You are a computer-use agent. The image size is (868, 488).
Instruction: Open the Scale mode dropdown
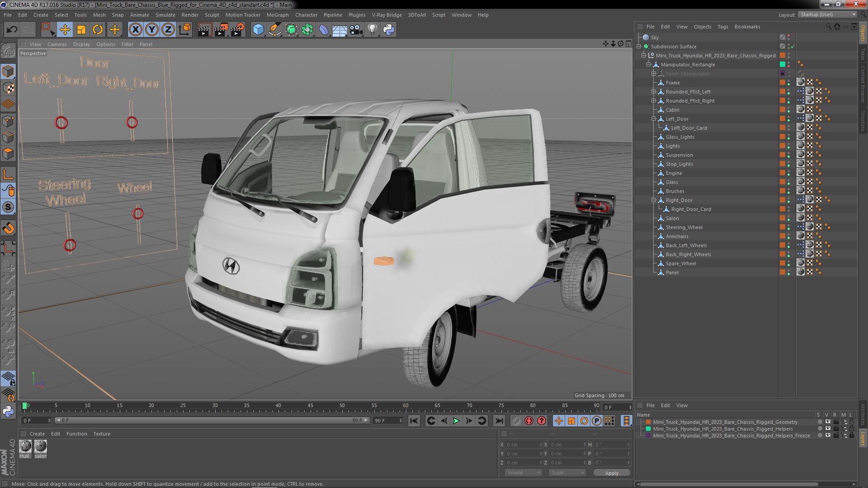567,473
